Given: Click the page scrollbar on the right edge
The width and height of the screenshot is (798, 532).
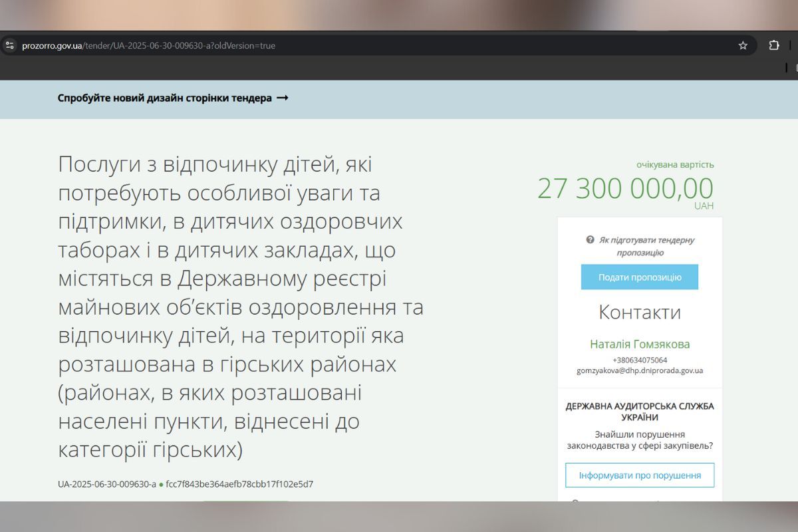Looking at the screenshot, I should 795,266.
